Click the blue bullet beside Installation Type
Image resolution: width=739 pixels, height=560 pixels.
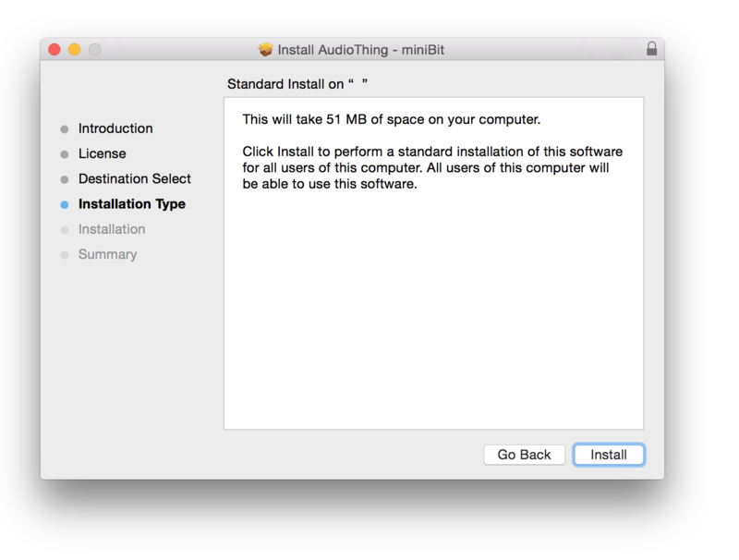[65, 205]
